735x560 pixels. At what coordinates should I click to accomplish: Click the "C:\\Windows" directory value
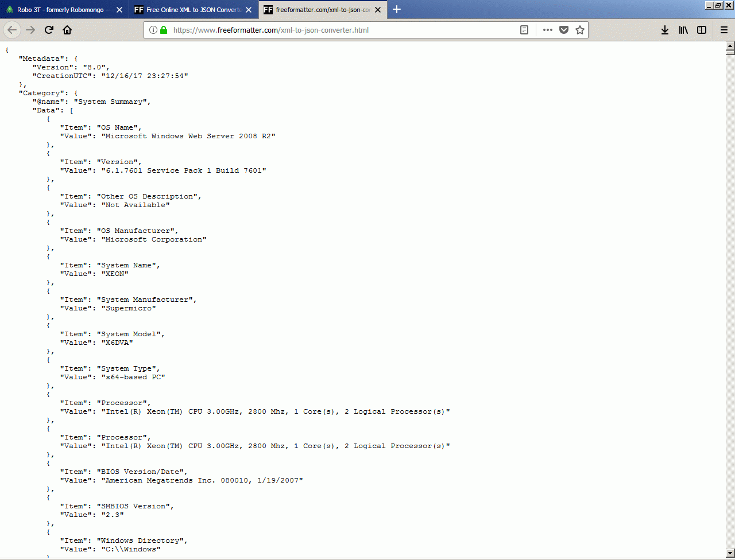131,549
